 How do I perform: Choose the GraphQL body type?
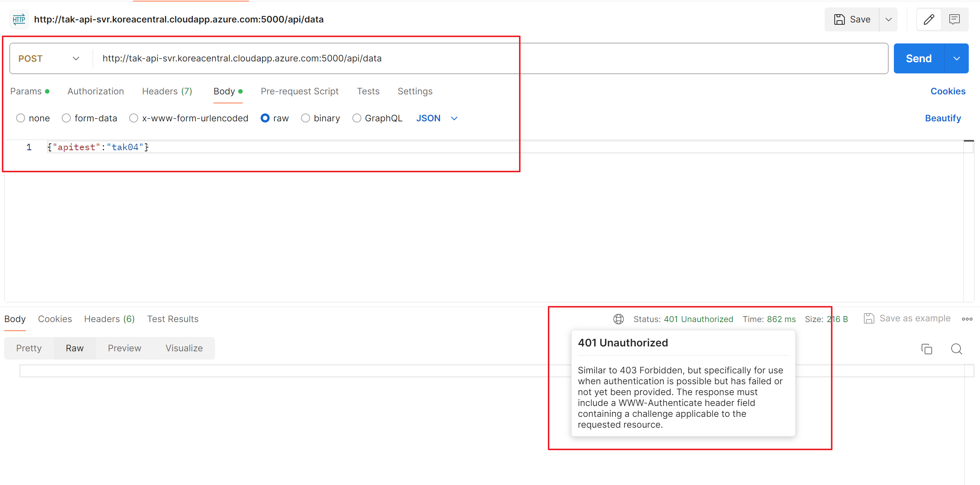[x=356, y=118]
